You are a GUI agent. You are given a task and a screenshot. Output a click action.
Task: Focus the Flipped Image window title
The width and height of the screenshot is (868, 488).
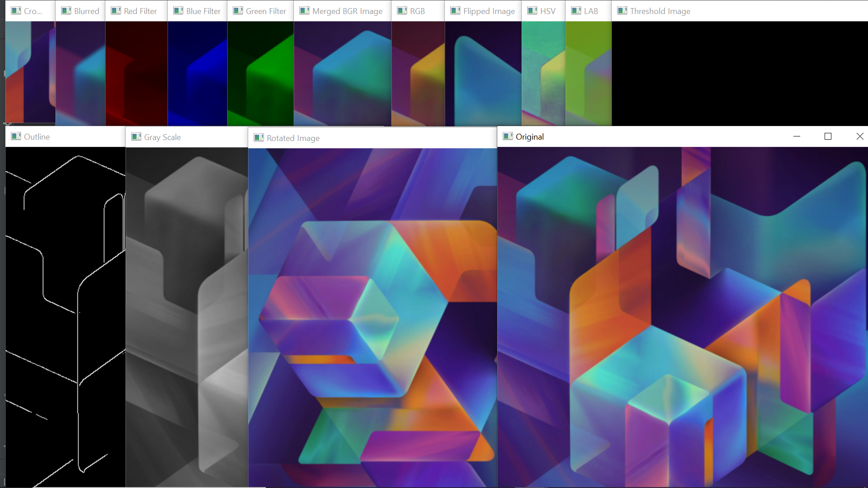pyautogui.click(x=489, y=11)
